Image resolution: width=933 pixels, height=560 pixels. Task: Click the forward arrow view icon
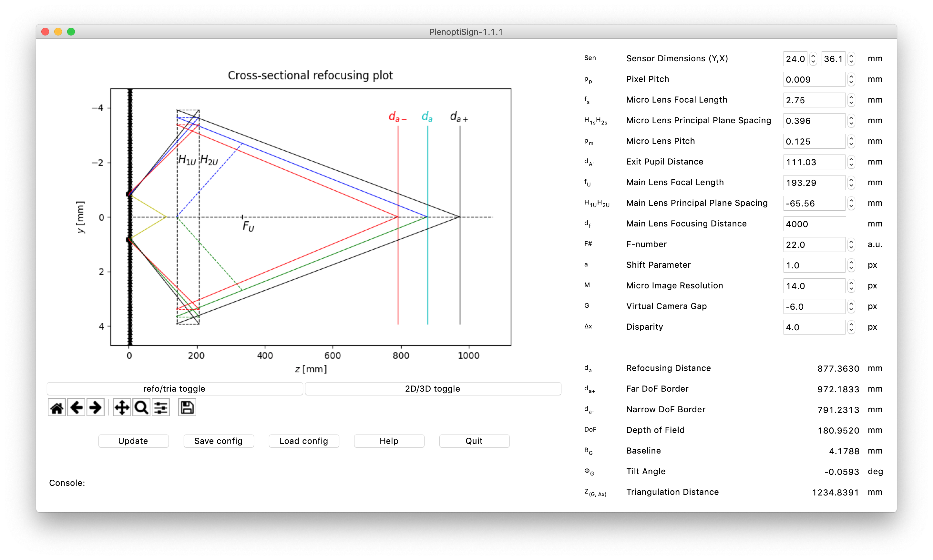pyautogui.click(x=96, y=407)
